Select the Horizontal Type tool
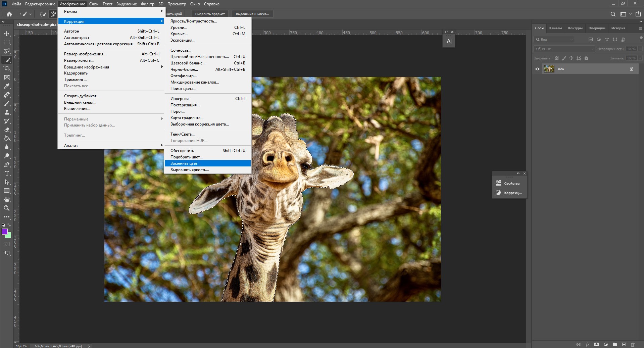644x348 pixels. tap(7, 173)
